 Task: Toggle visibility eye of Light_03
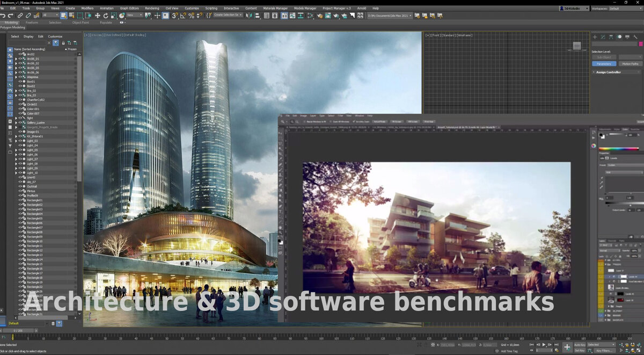click(x=20, y=141)
